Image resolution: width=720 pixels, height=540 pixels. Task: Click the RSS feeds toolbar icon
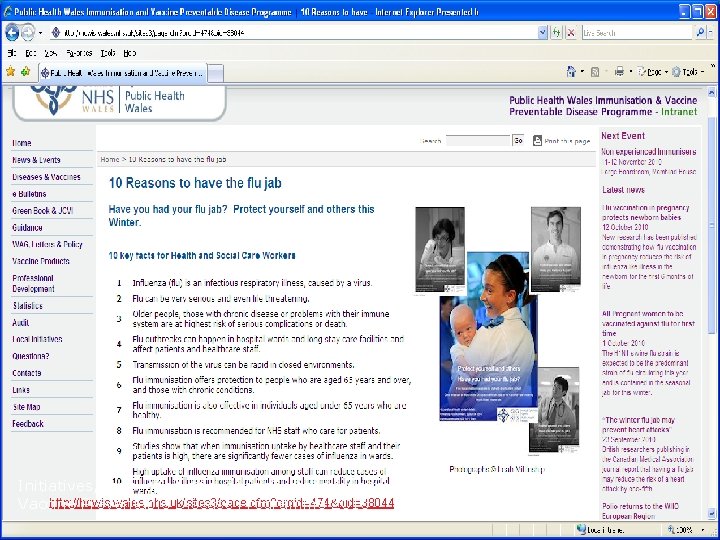(x=595, y=72)
